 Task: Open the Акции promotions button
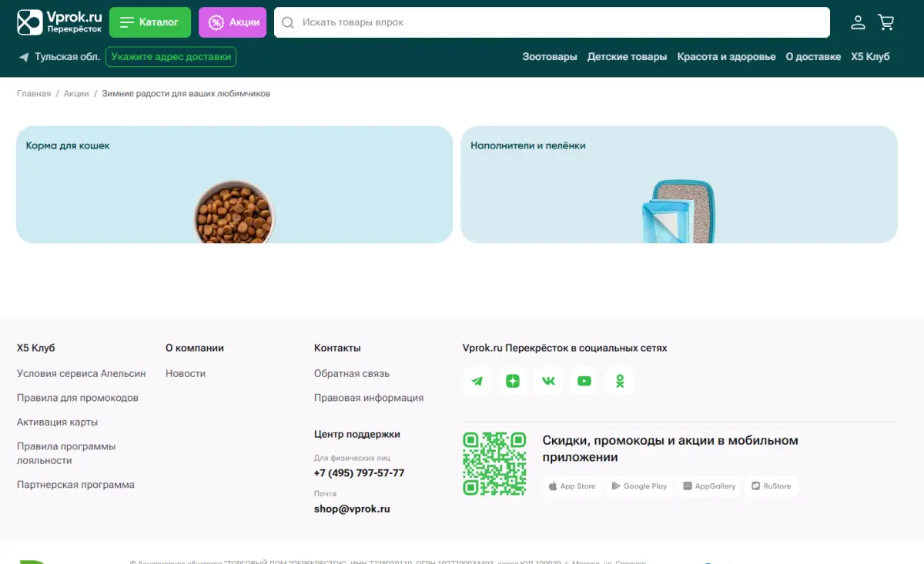click(x=233, y=22)
